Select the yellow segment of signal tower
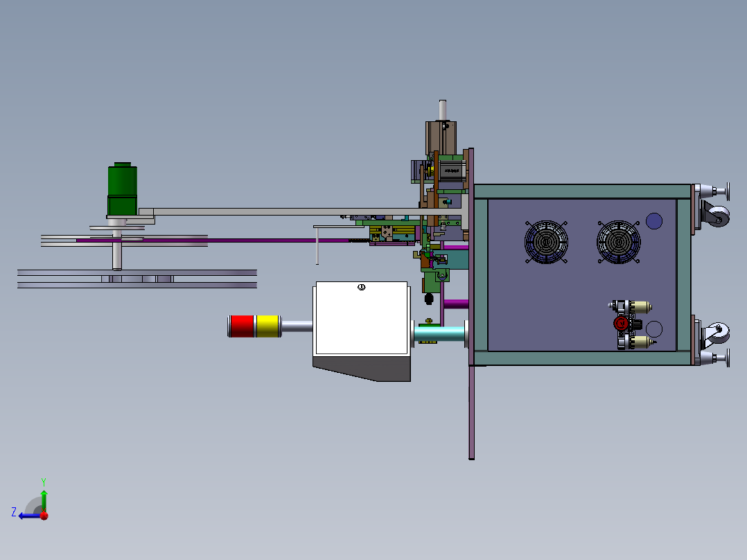The width and height of the screenshot is (747, 560). (267, 326)
